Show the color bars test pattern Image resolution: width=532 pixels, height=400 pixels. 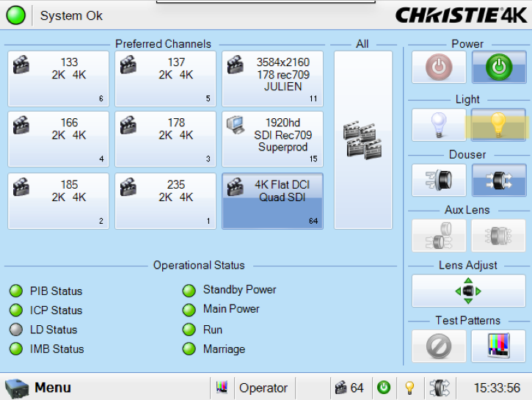(x=498, y=346)
